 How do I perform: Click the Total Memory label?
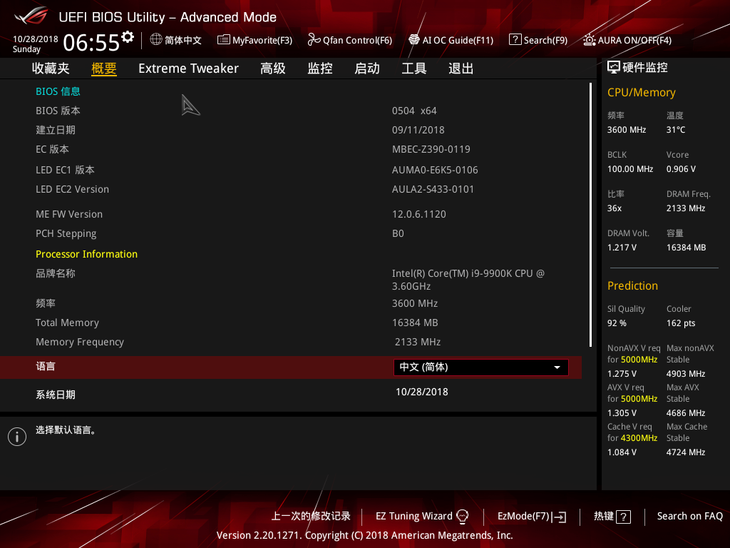click(x=67, y=323)
